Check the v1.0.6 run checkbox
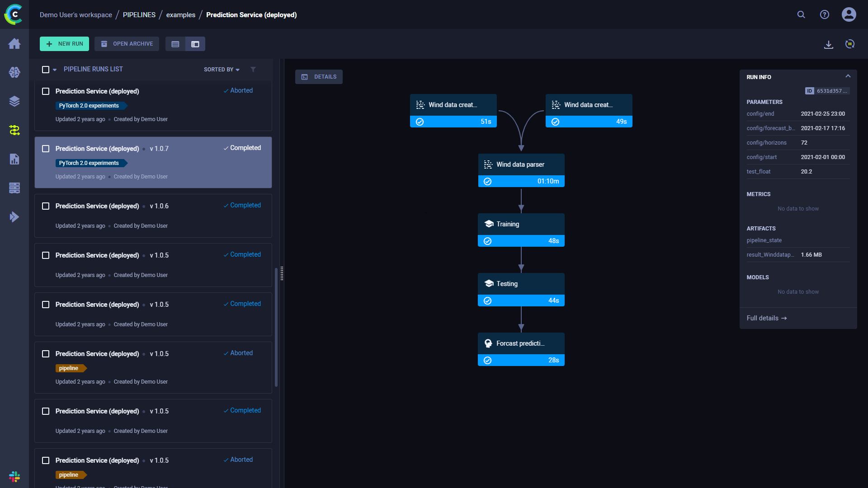 46,206
